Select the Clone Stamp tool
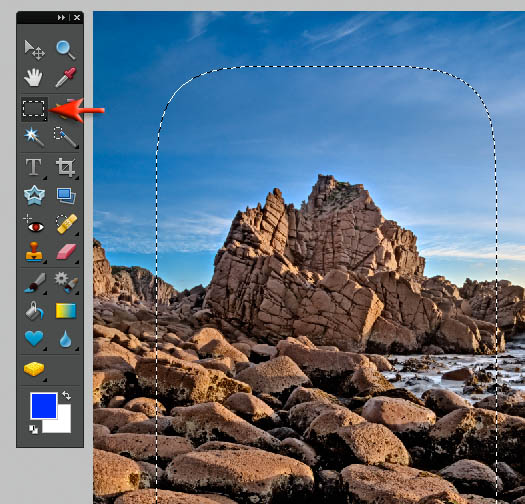This screenshot has width=525, height=504. (34, 251)
